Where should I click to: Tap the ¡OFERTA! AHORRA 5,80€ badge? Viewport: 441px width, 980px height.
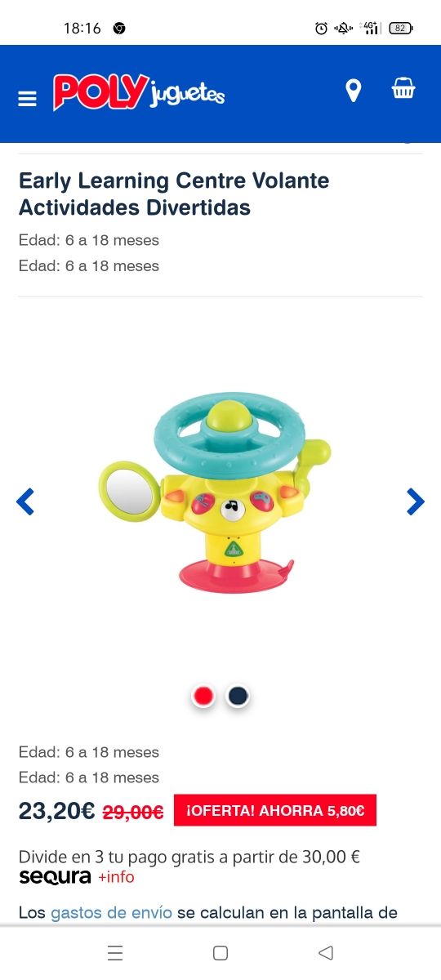click(x=275, y=810)
